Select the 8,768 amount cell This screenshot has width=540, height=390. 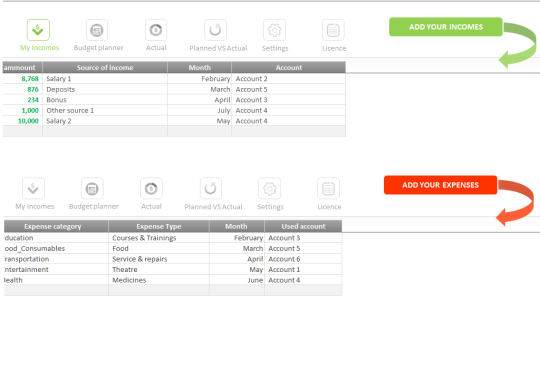click(x=22, y=79)
